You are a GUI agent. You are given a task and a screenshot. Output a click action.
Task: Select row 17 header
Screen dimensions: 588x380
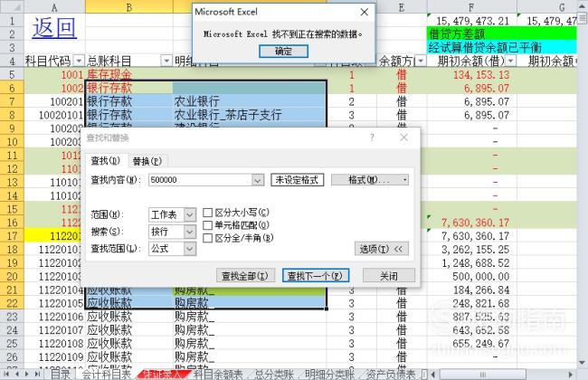pos(12,236)
